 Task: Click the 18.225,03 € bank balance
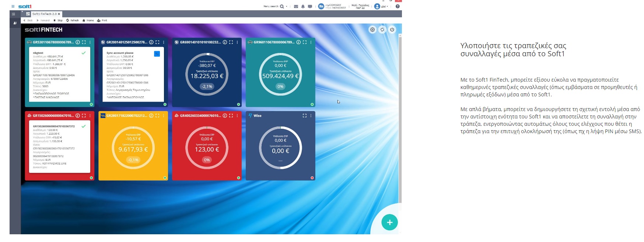click(x=207, y=76)
